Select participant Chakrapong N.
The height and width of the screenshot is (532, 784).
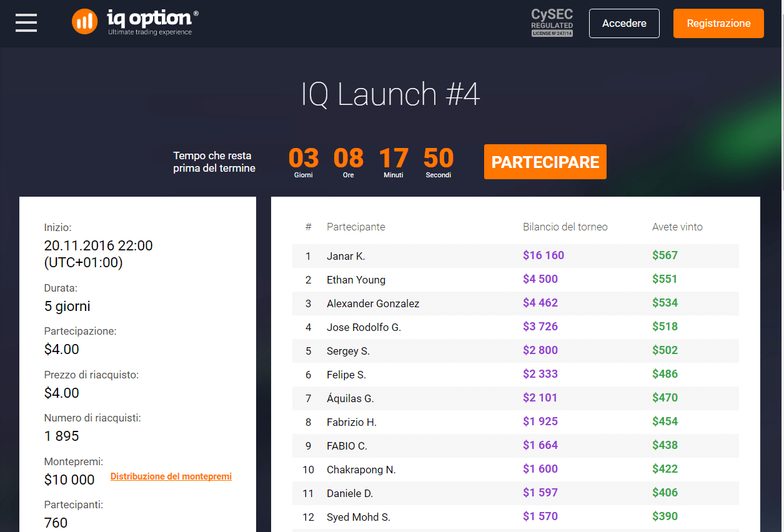[361, 470]
